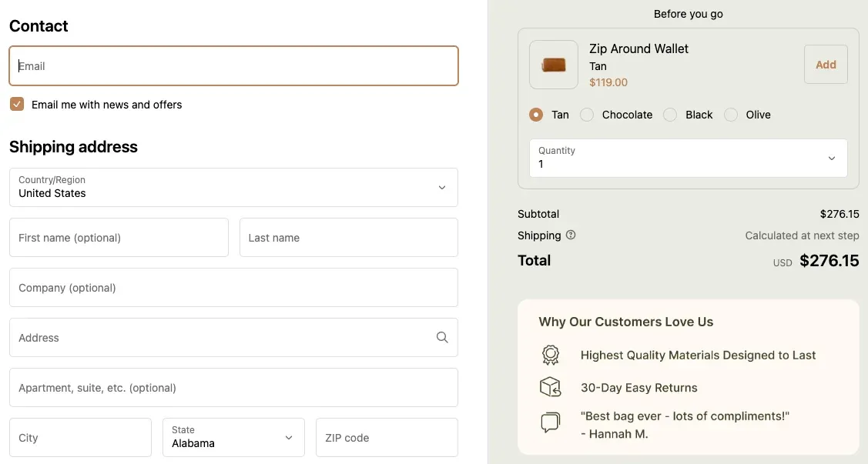Click the Shipping address heading
The width and height of the screenshot is (868, 464).
[74, 146]
